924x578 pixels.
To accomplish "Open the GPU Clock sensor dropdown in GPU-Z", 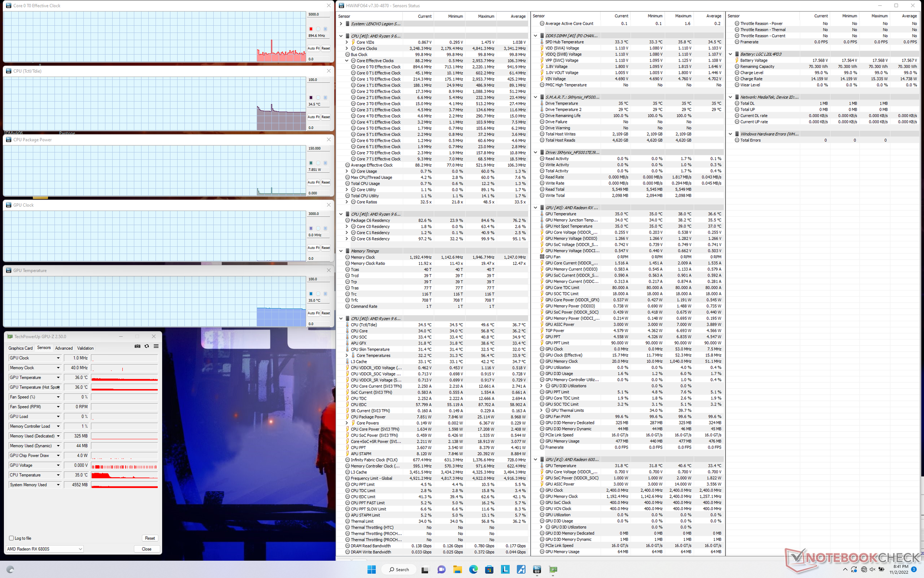I will coord(58,358).
